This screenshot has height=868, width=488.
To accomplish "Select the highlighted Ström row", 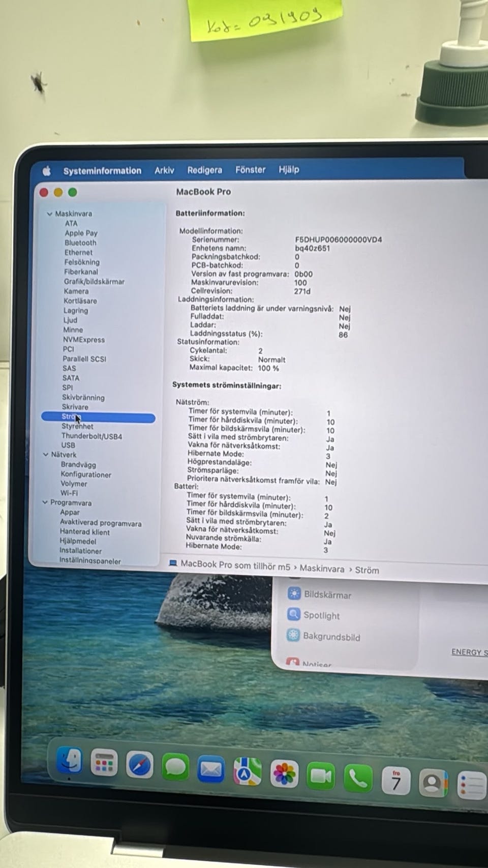I will (x=98, y=417).
